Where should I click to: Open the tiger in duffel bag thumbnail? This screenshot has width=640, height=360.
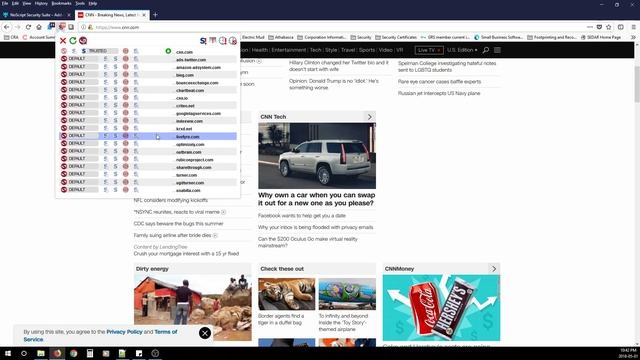click(287, 294)
